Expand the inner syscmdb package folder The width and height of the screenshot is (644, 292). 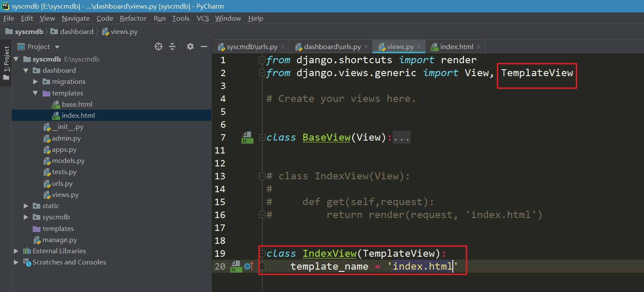[26, 217]
